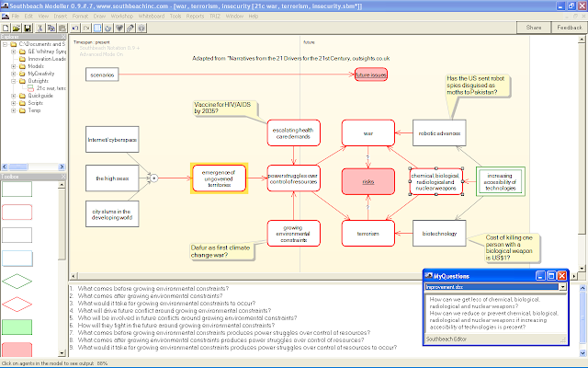Click the Share button
Screen dimensions: 588x368
[x=534, y=28]
